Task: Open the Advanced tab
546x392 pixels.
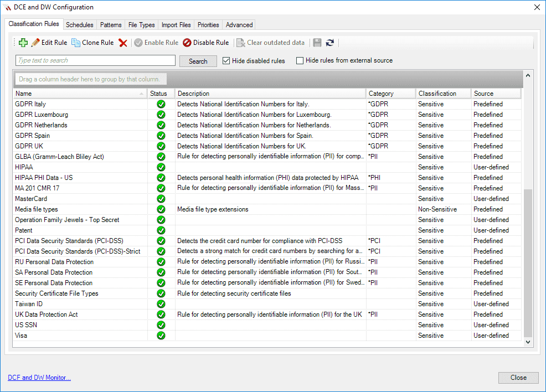Action: [239, 25]
